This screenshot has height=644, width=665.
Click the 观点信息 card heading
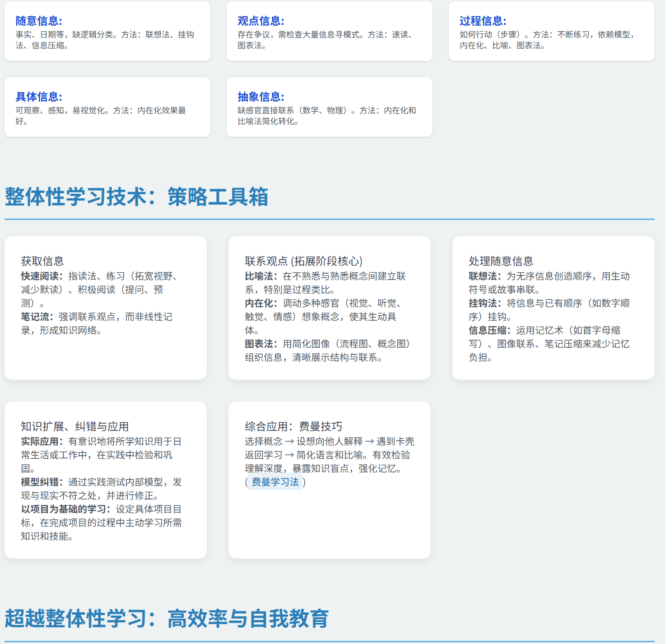pos(261,21)
